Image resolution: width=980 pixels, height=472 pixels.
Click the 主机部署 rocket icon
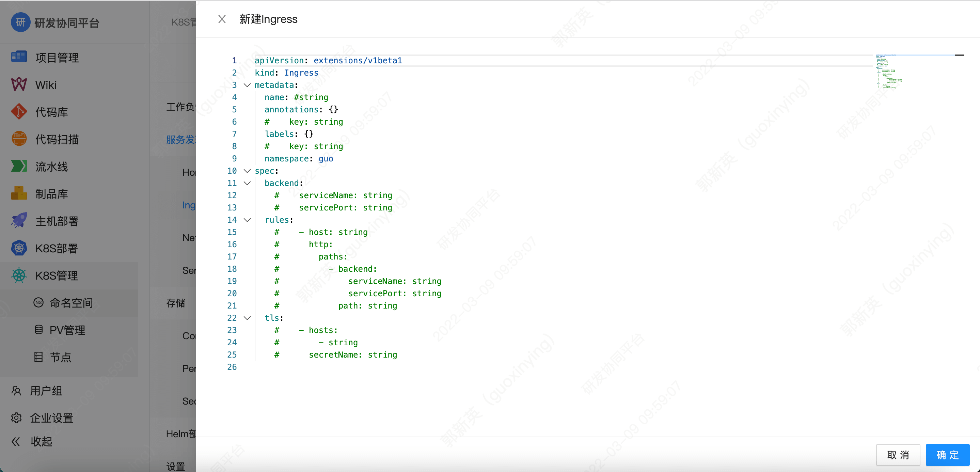point(19,221)
